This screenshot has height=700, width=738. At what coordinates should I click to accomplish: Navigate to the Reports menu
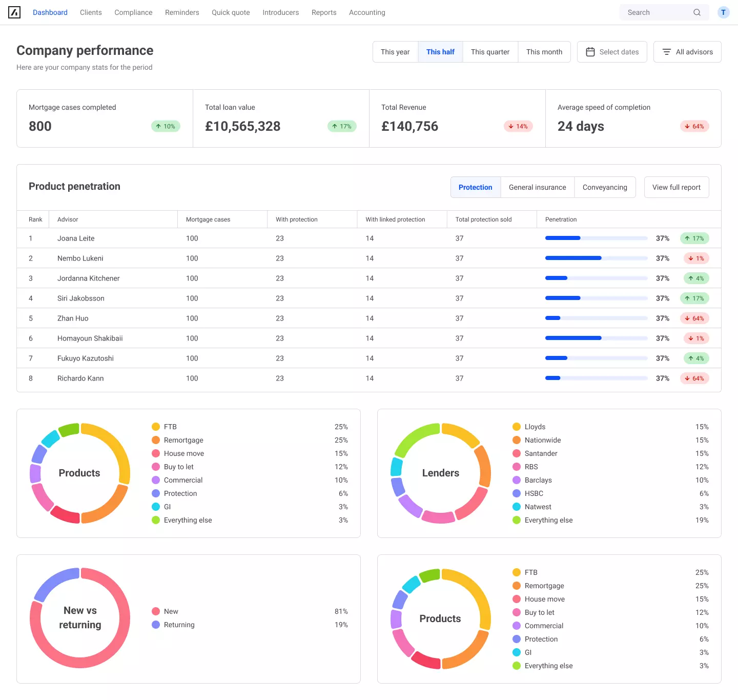(x=324, y=12)
